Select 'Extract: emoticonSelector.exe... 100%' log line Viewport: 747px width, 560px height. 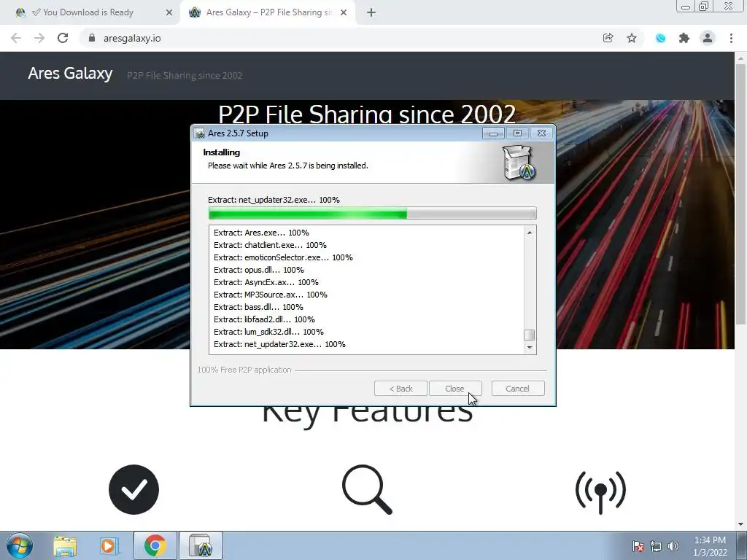coord(283,257)
